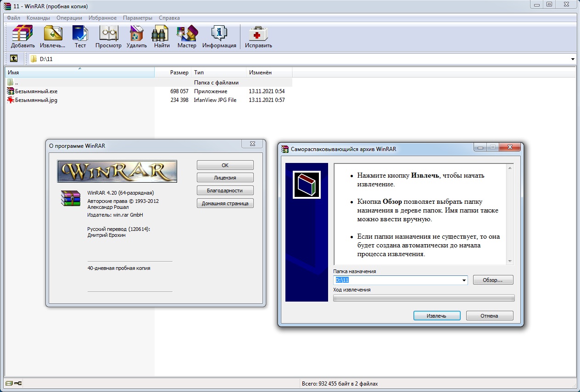Click the Безымянный.exe file icon
This screenshot has width=580, height=392.
(11, 91)
